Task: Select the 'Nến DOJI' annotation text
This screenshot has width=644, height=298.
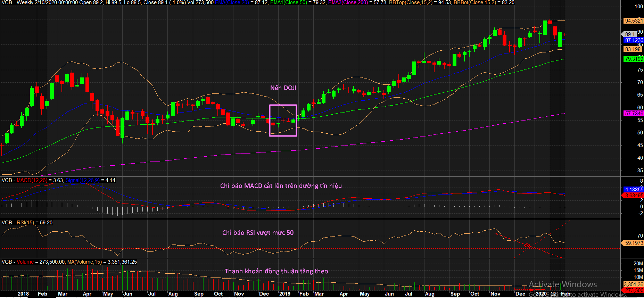Action: click(283, 88)
